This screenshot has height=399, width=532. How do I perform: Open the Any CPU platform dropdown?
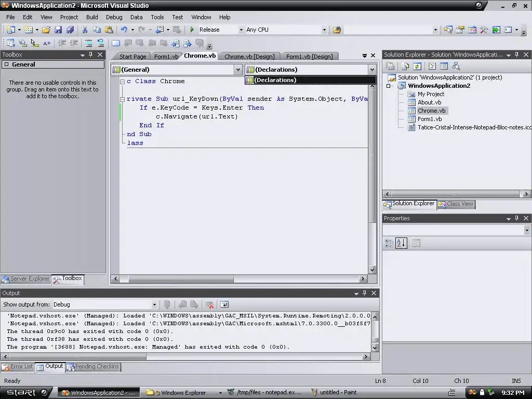324,30
